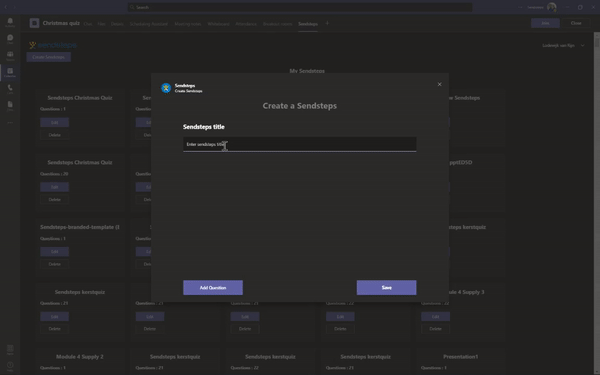Image resolution: width=600 pixels, height=375 pixels.
Task: Go forward with the navigation arrow
Action: pos(15,7)
